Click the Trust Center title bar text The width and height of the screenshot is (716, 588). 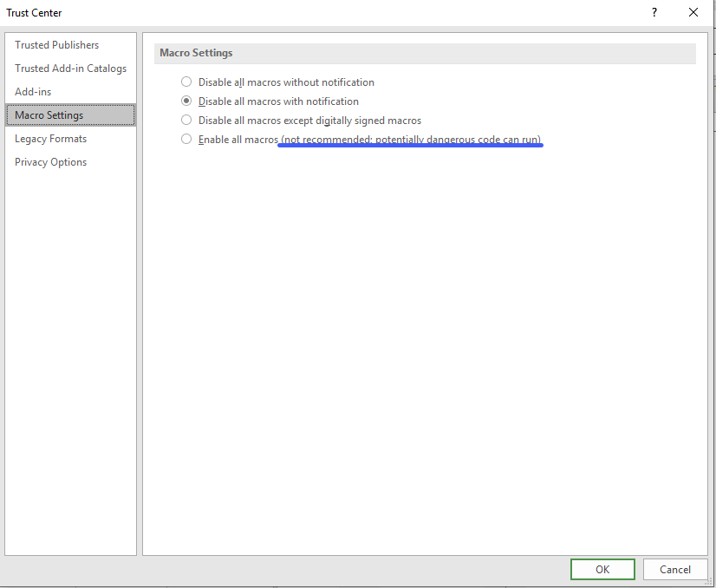coord(35,13)
